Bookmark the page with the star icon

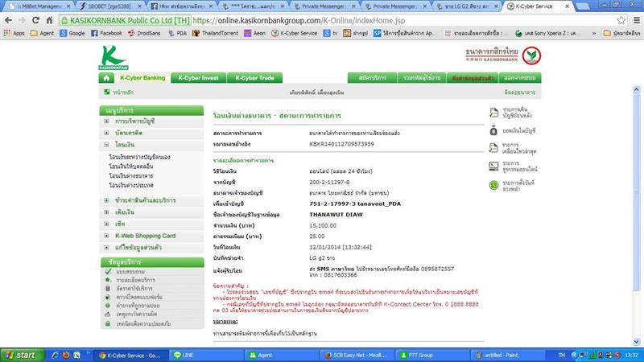(x=621, y=20)
